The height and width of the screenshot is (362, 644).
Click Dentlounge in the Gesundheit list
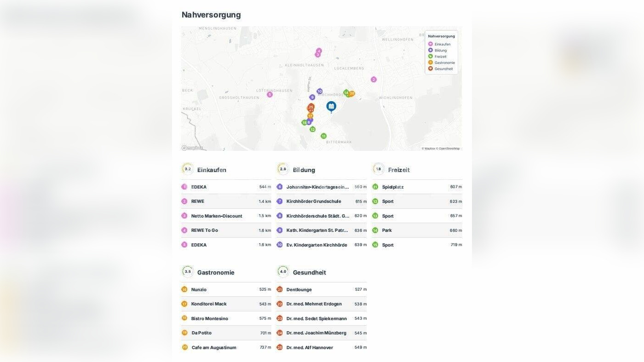[x=299, y=290]
